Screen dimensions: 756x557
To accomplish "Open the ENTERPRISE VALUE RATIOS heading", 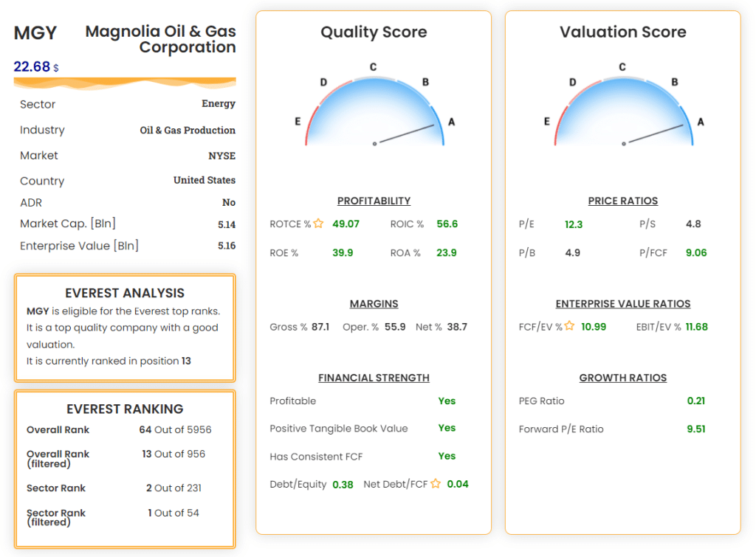I will pos(623,304).
